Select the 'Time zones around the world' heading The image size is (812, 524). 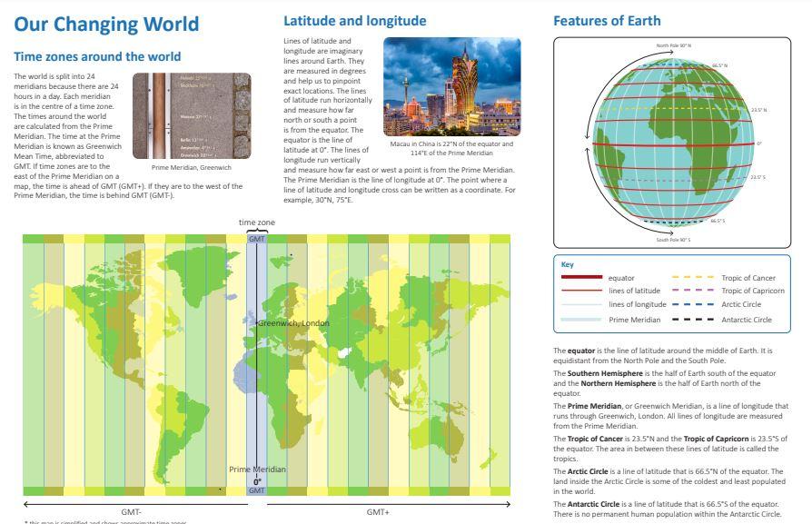97,56
